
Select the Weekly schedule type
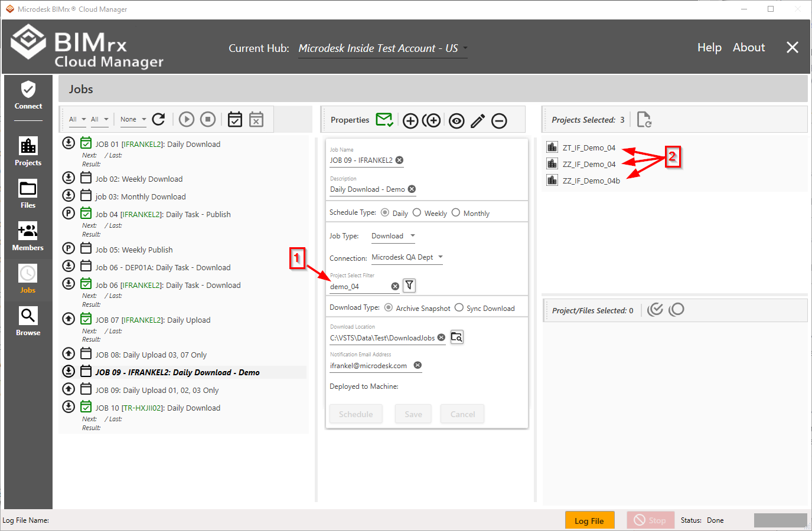pyautogui.click(x=417, y=213)
